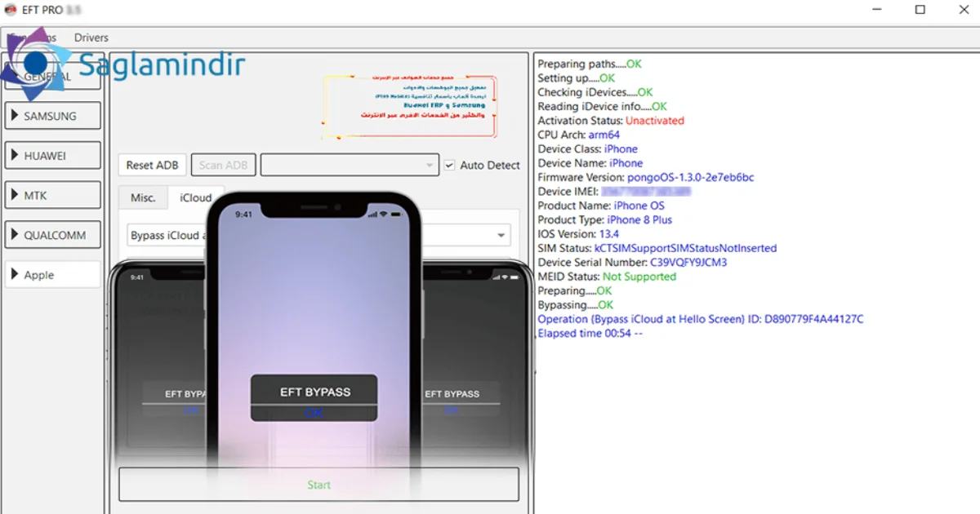This screenshot has height=514, width=980.
Task: Select the 'CPU Arch: arm64' log line
Action: (x=578, y=135)
